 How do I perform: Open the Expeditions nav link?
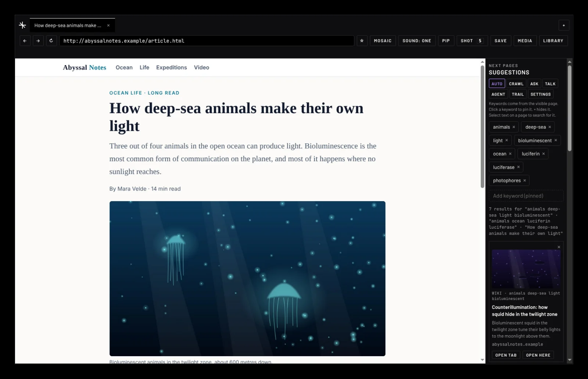pos(172,68)
